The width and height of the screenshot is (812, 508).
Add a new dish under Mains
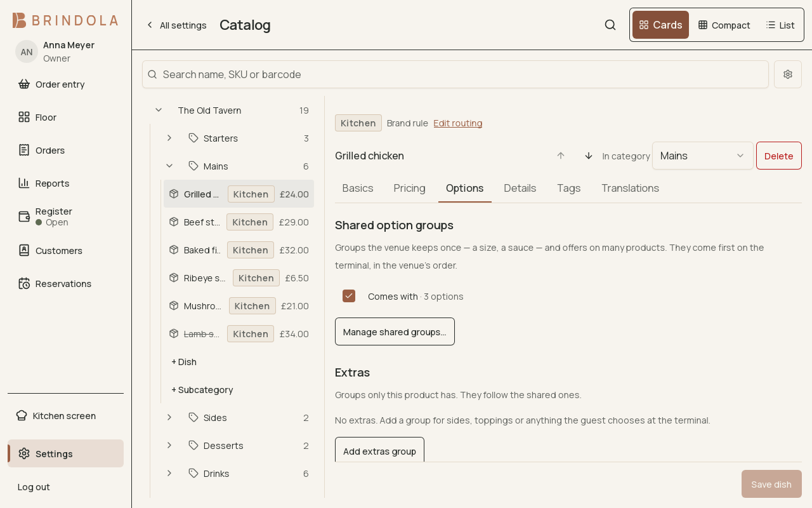click(x=184, y=361)
